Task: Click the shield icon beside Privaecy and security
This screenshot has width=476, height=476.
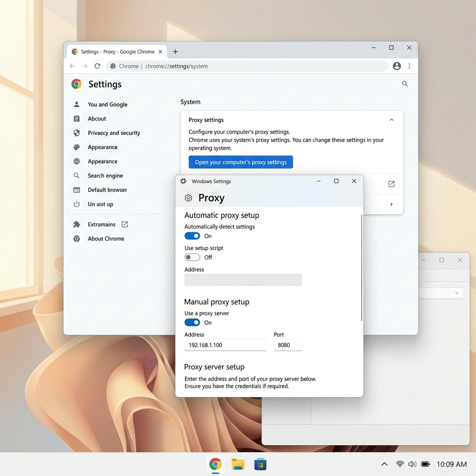Action: pyautogui.click(x=77, y=133)
